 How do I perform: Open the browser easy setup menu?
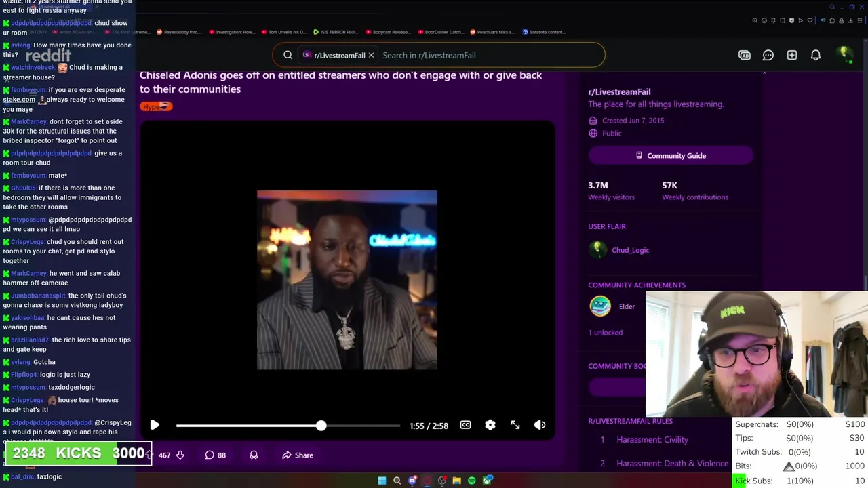click(x=860, y=20)
